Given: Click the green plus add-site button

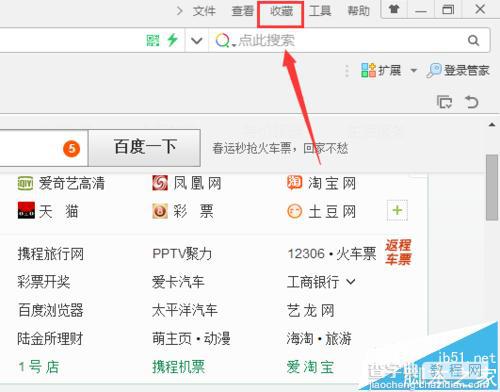Looking at the screenshot, I should (397, 210).
